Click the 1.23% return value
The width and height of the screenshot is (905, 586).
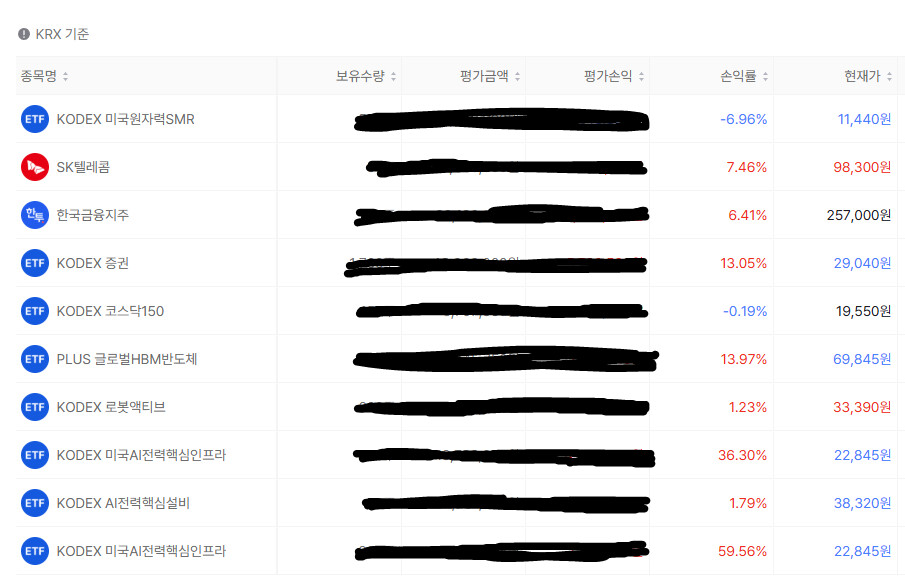point(747,407)
